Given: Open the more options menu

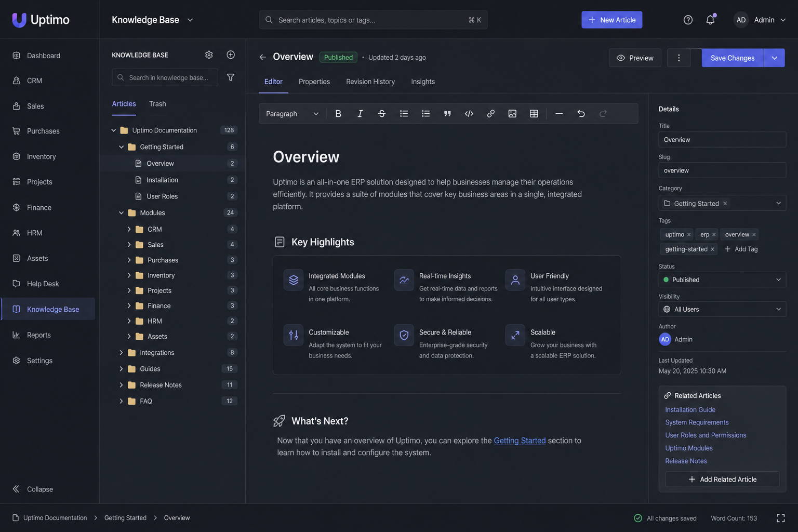Looking at the screenshot, I should tap(679, 58).
